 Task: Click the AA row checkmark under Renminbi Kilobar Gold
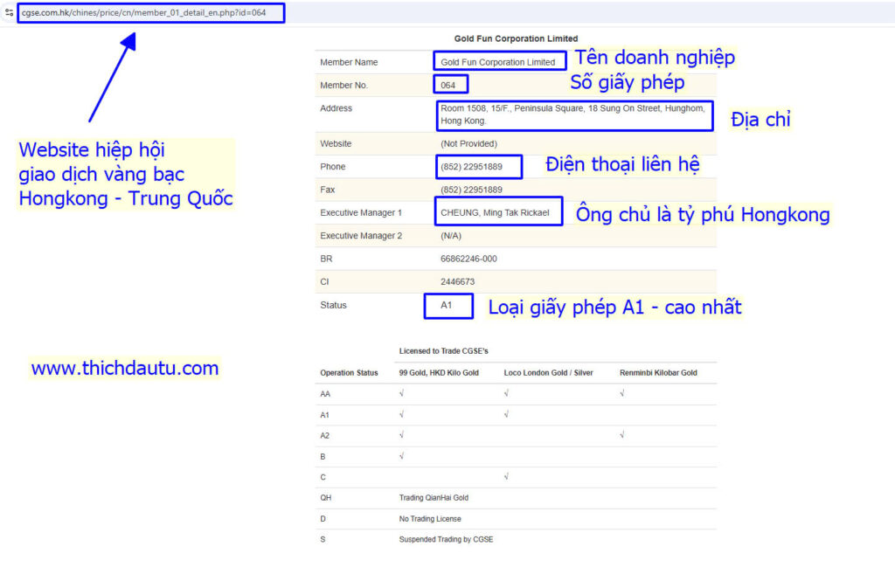click(x=622, y=394)
